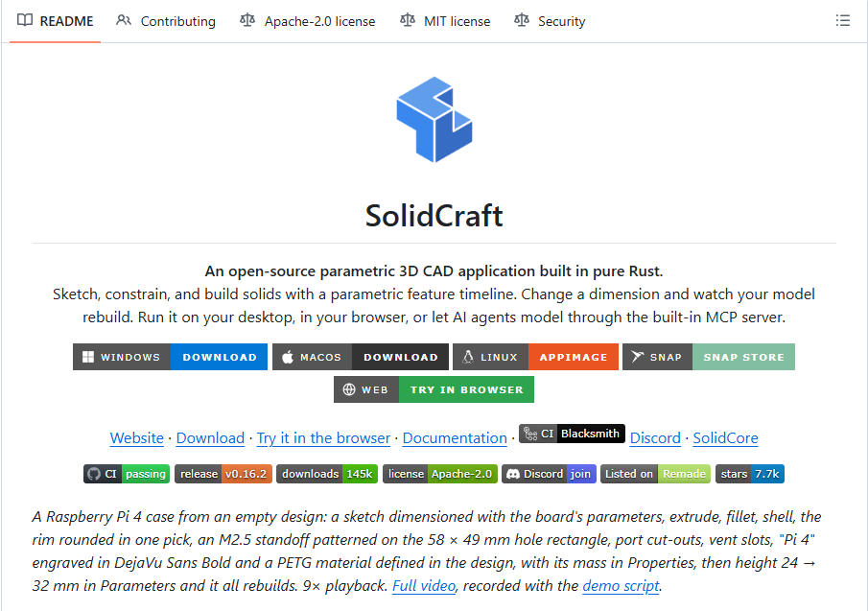This screenshot has height=611, width=868.
Task: Open the README outline list icon
Action: click(842, 20)
